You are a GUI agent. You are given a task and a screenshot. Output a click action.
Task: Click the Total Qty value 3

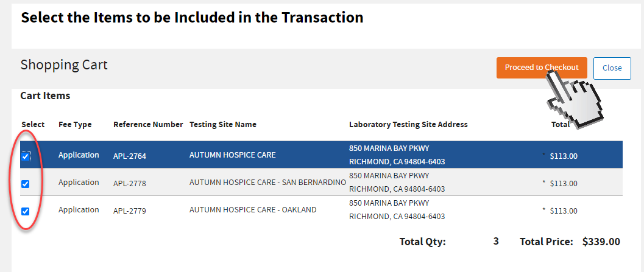click(x=496, y=242)
